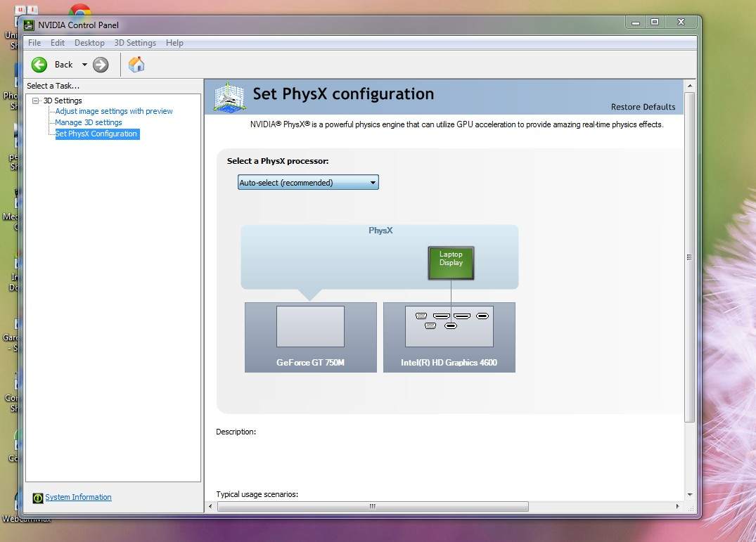Click the Chrome icon behind the window
Image resolution: width=756 pixels, height=542 pixels.
[x=80, y=10]
